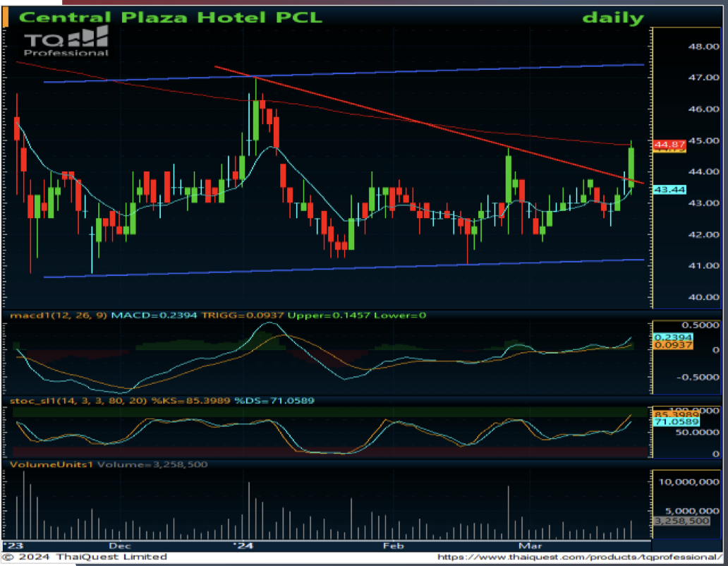This screenshot has height=566, width=728.
Task: Click the '24 date axis label
Action: click(x=243, y=546)
